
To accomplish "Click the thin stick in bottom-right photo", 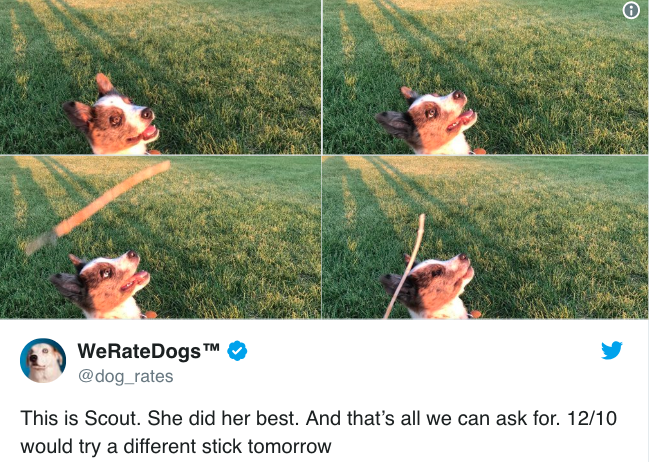I will [404, 266].
